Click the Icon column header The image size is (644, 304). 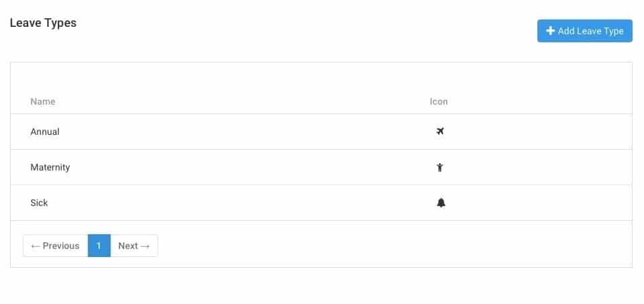[x=439, y=101]
